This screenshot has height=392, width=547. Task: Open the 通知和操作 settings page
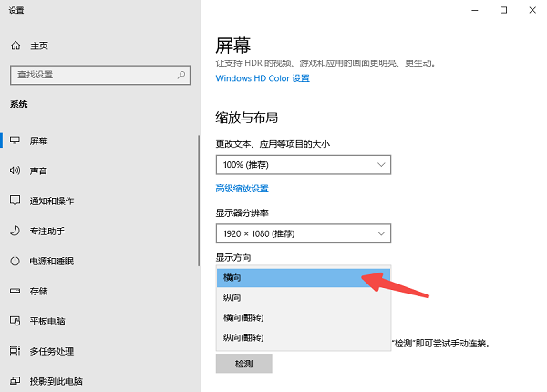pyautogui.click(x=52, y=201)
